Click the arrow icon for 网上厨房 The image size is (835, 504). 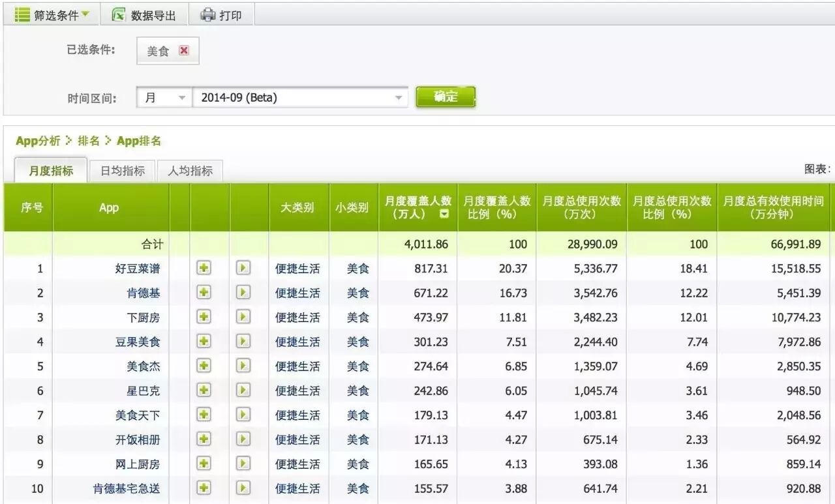[243, 464]
